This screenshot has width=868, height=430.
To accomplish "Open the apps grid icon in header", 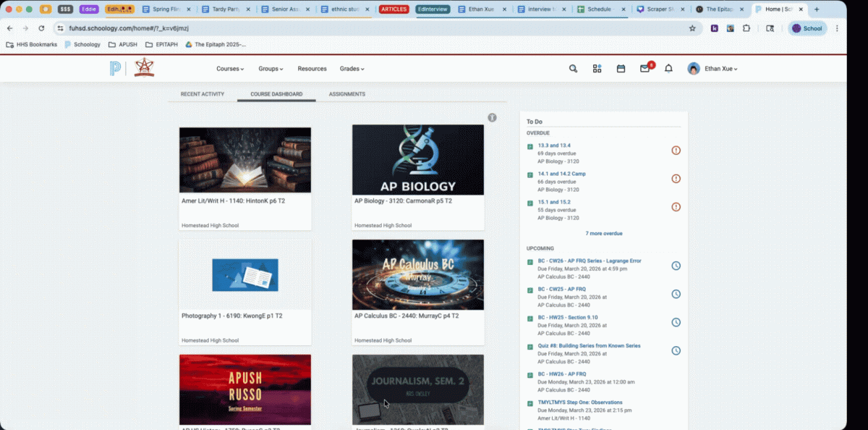I will tap(597, 69).
